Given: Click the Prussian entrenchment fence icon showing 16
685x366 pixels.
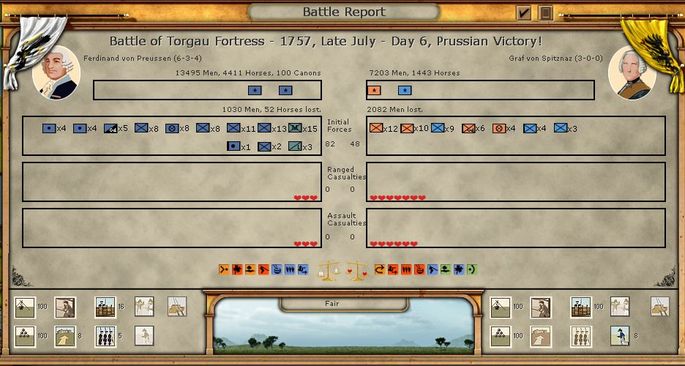Looking at the screenshot, I should click(106, 307).
